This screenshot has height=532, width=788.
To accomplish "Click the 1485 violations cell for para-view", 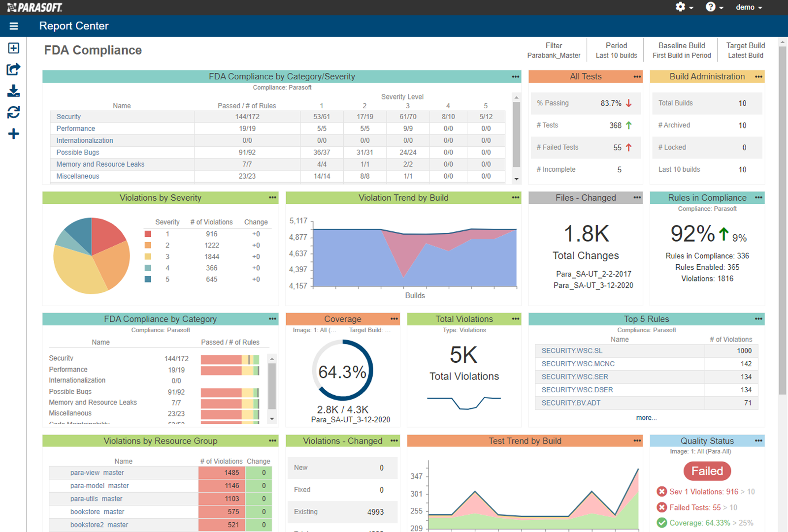I will (x=222, y=472).
